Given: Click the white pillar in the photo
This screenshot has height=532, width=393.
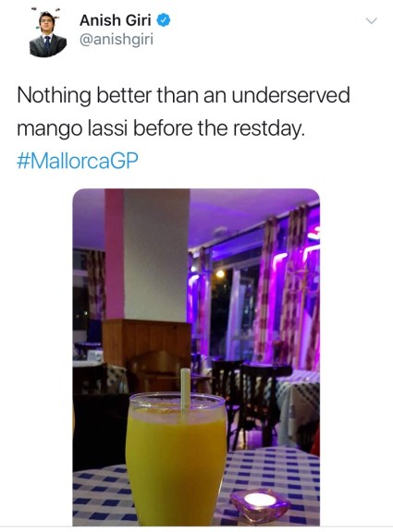Looking at the screenshot, I should click(x=156, y=255).
